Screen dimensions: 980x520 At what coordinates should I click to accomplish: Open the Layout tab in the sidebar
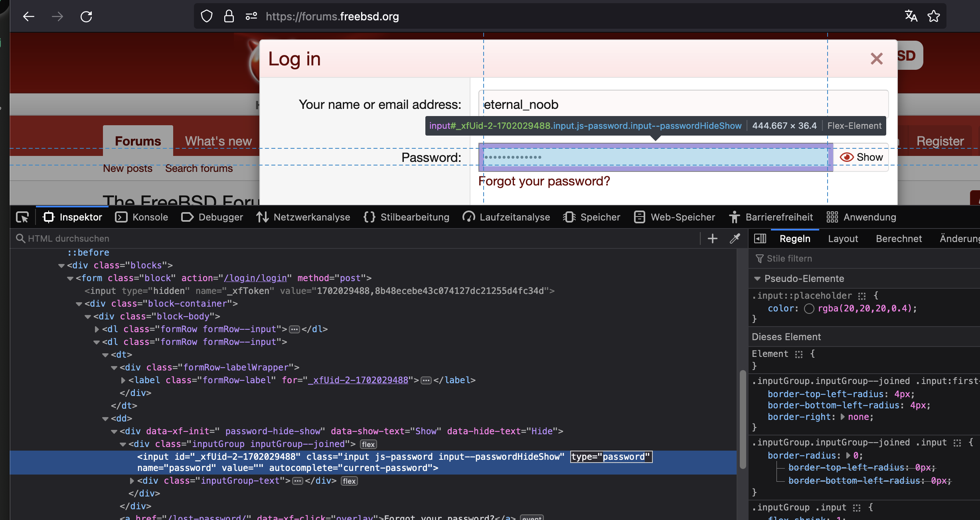point(843,238)
